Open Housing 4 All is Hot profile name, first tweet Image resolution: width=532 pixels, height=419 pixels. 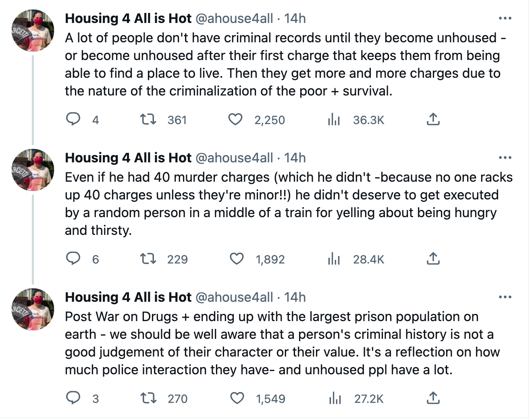128,19
